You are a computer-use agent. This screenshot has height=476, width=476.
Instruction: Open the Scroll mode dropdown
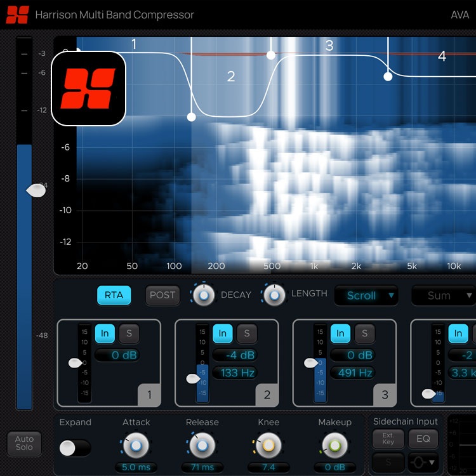click(366, 295)
